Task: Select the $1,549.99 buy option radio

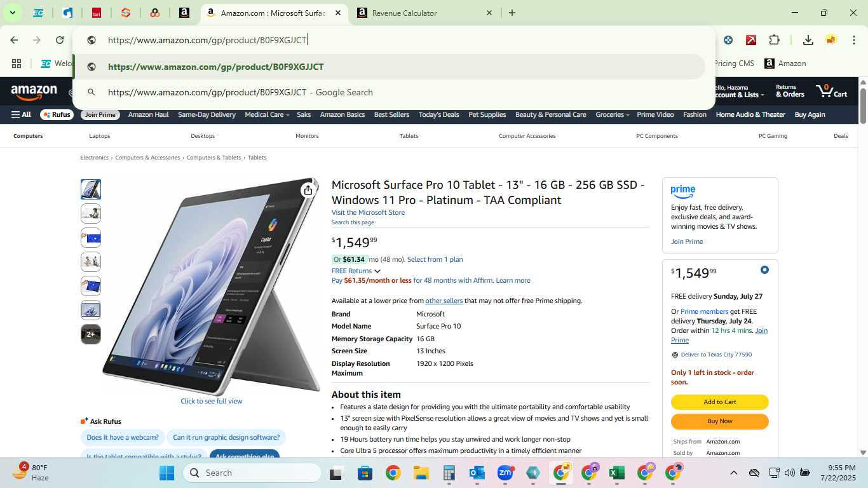Action: (764, 270)
